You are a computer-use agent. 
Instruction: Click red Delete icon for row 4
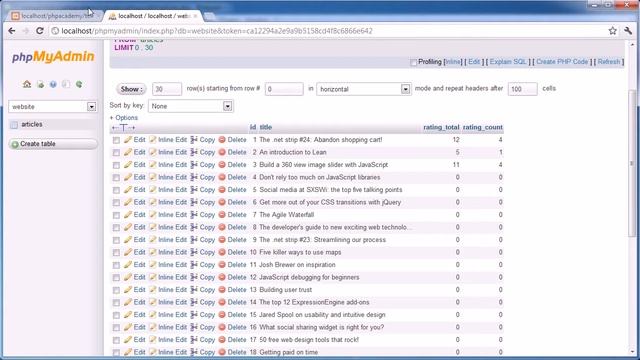coord(222,178)
